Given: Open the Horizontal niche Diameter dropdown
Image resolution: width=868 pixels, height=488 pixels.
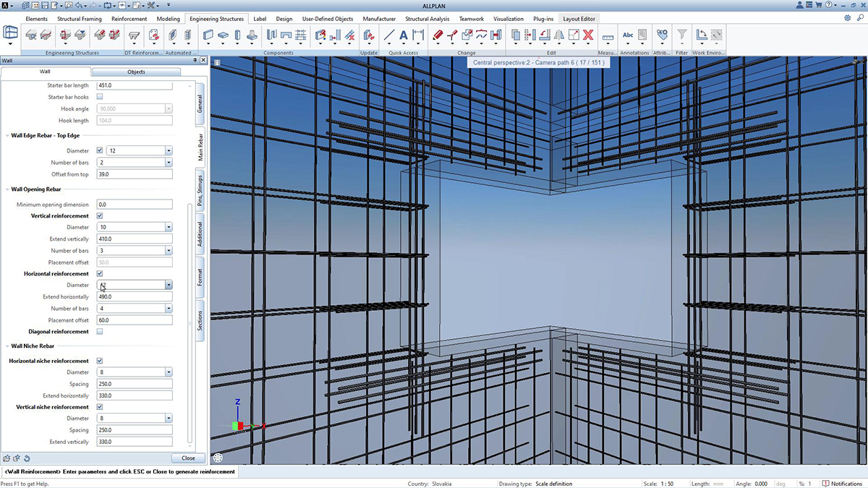Looking at the screenshot, I should (x=169, y=372).
